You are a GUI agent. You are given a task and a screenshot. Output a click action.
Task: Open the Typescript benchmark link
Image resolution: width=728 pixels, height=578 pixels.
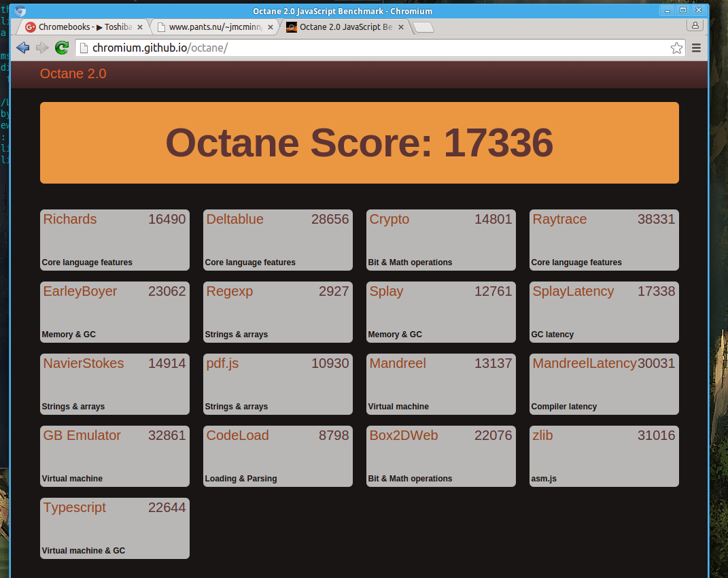[x=74, y=507]
